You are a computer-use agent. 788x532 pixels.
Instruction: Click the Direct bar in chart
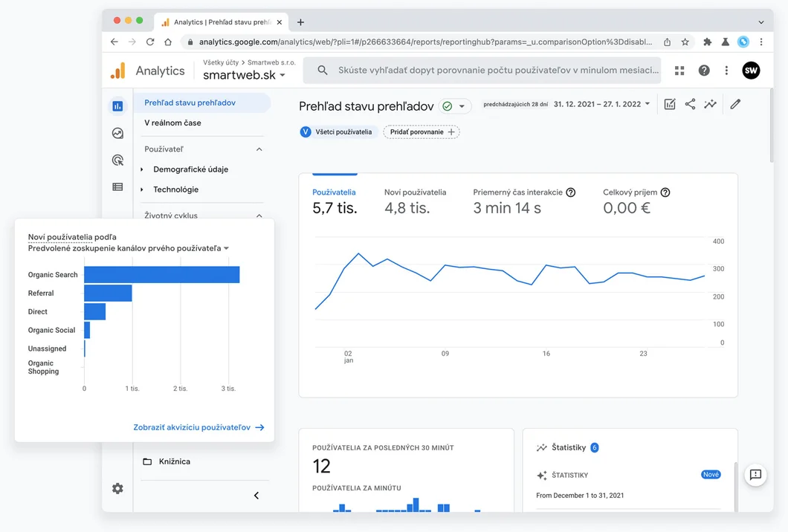click(95, 311)
